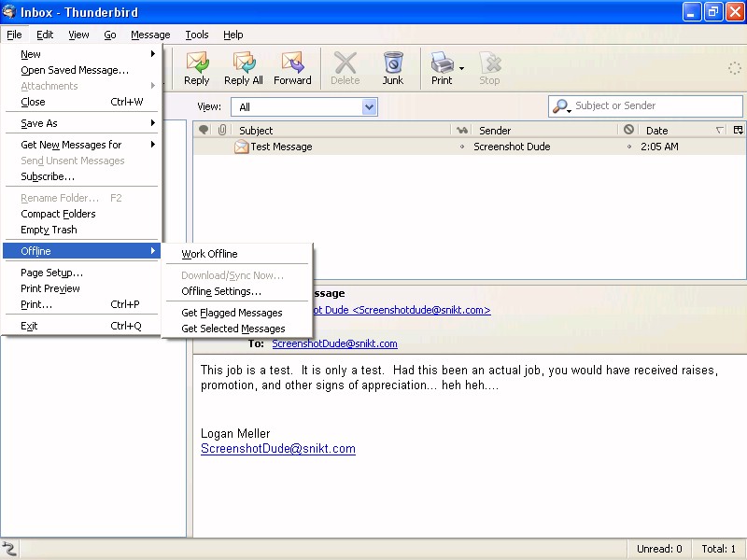Select Get Flagged Messages
The image size is (747, 560).
(x=237, y=313)
